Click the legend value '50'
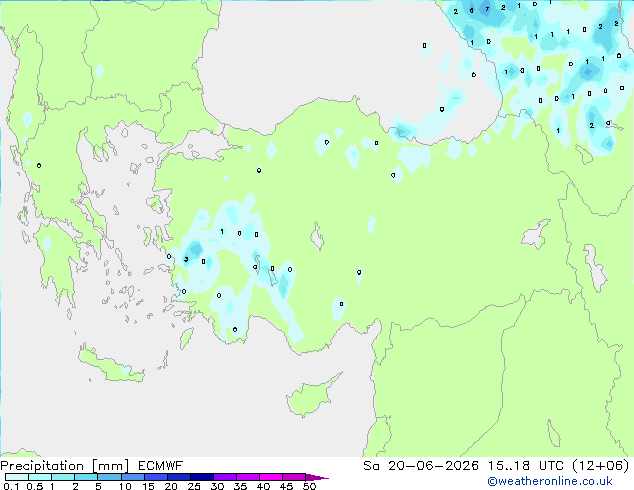 pyautogui.click(x=310, y=486)
